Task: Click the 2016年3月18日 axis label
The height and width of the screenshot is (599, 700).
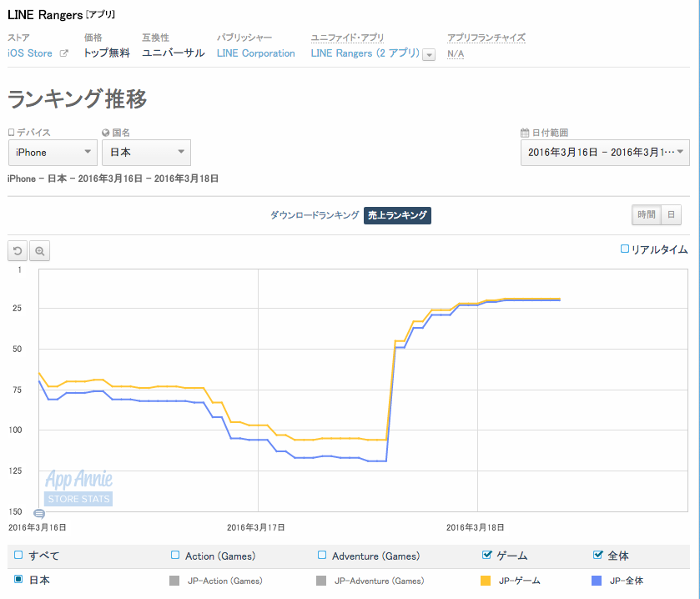Action: tap(476, 527)
